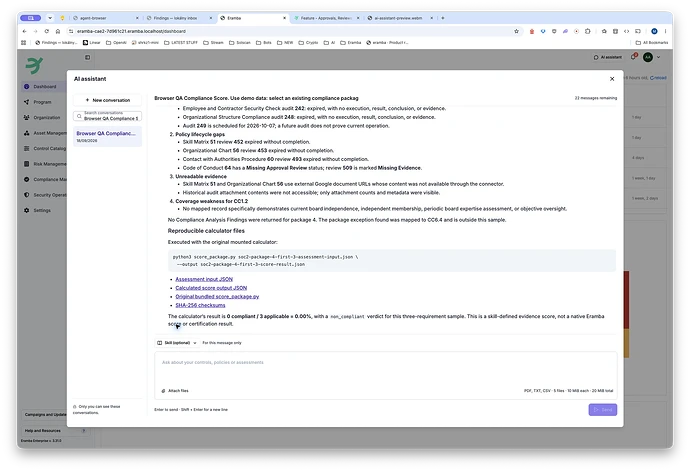
Task: Open the Calculated score output JSON link
Action: point(211,288)
